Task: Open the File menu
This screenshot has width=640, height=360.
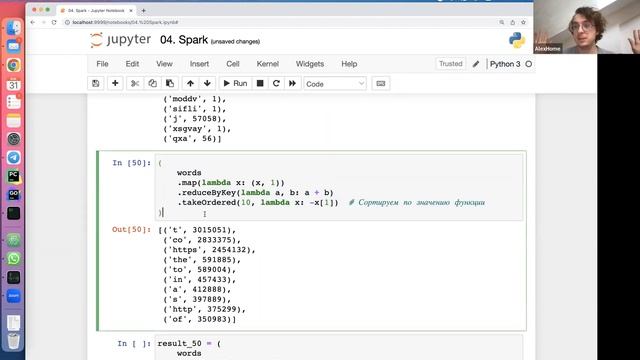Action: [x=102, y=64]
